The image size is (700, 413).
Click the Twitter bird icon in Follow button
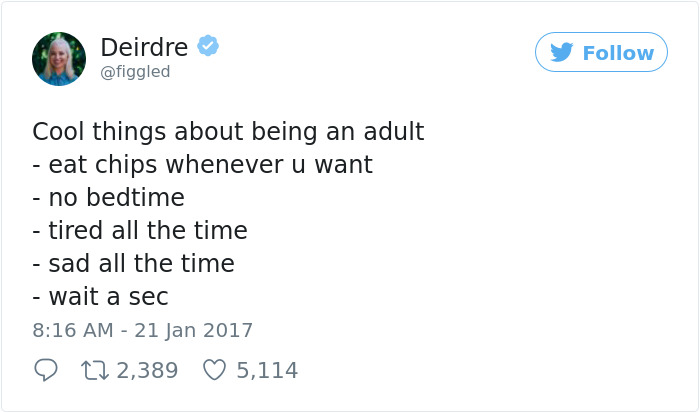tap(562, 53)
